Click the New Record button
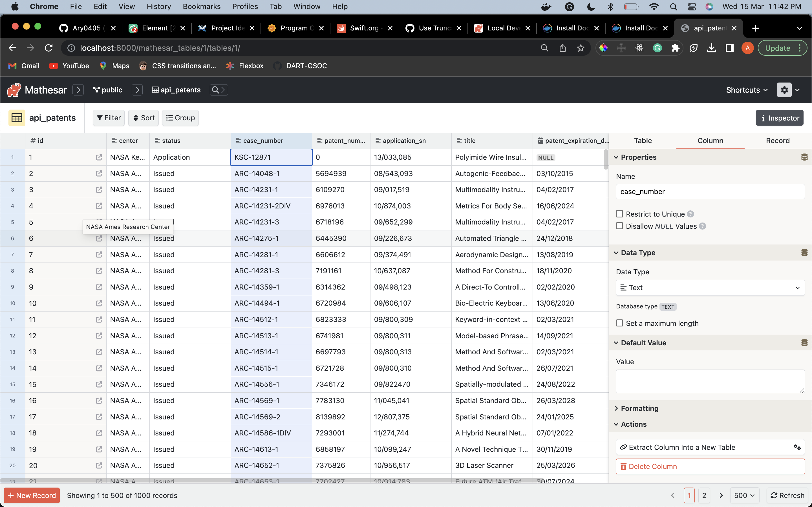 tap(31, 495)
